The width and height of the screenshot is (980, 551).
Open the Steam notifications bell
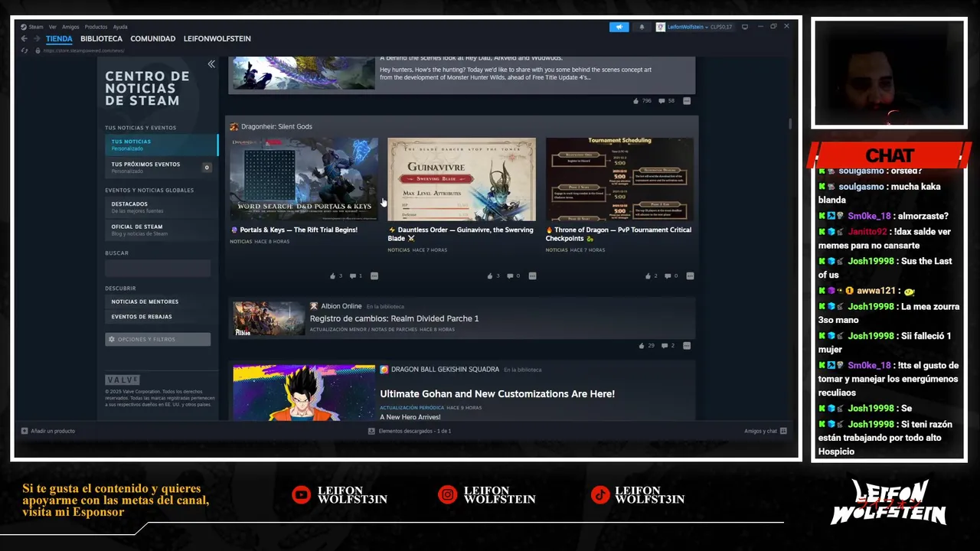(642, 27)
